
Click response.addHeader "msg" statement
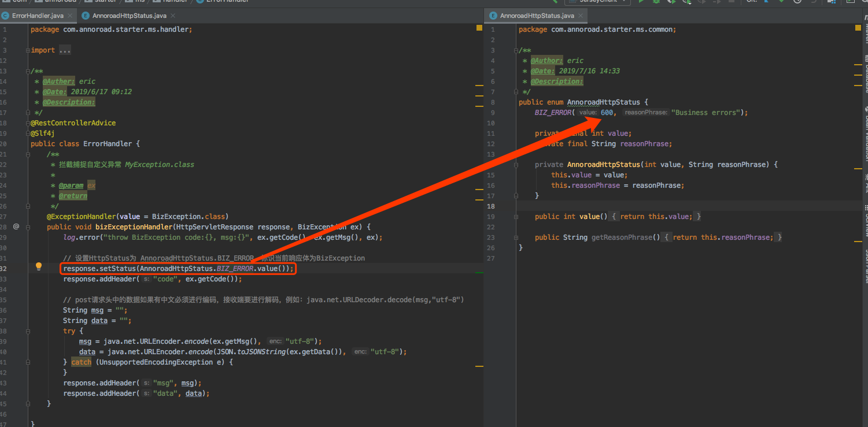(132, 383)
